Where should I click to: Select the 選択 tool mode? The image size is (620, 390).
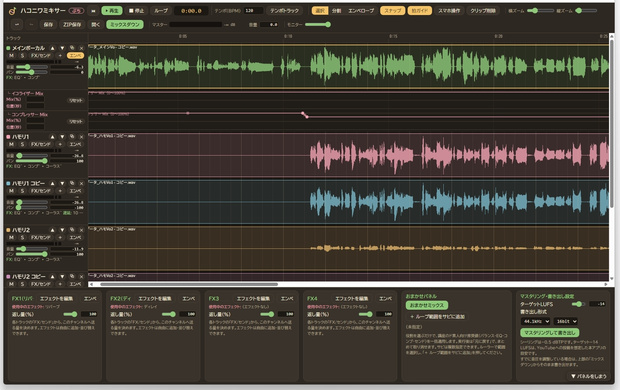320,11
